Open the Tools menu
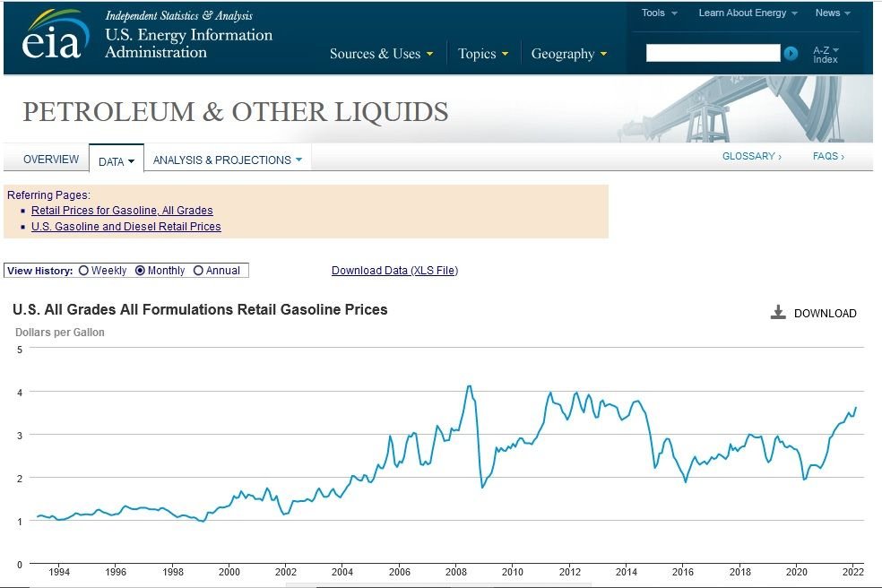This screenshot has width=882, height=588. click(x=659, y=13)
